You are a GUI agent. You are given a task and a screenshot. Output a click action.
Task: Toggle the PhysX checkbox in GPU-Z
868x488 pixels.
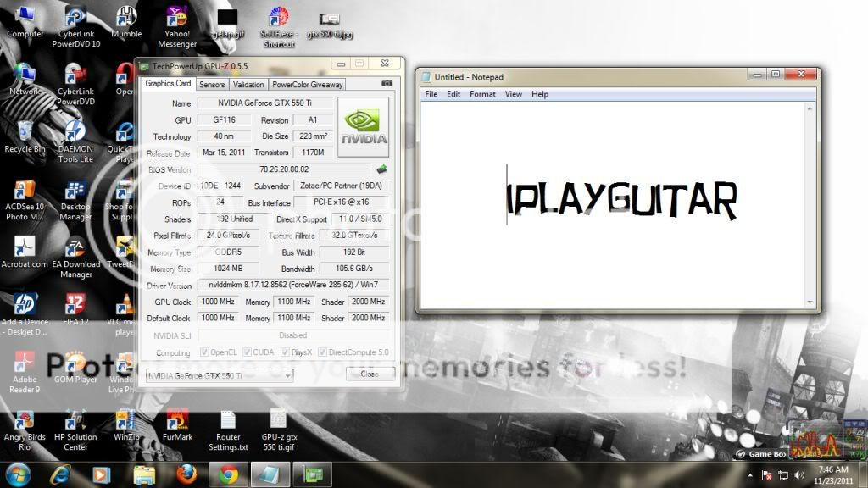pyautogui.click(x=285, y=352)
